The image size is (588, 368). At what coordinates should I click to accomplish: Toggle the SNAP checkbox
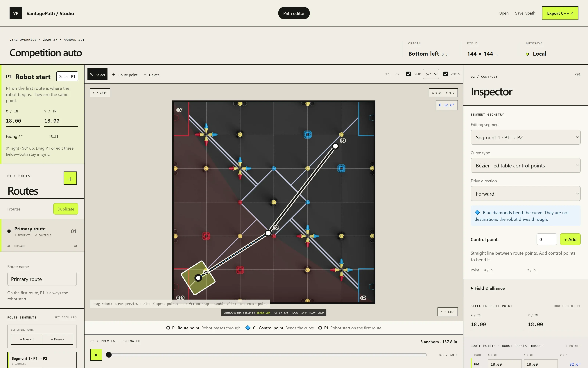(408, 74)
